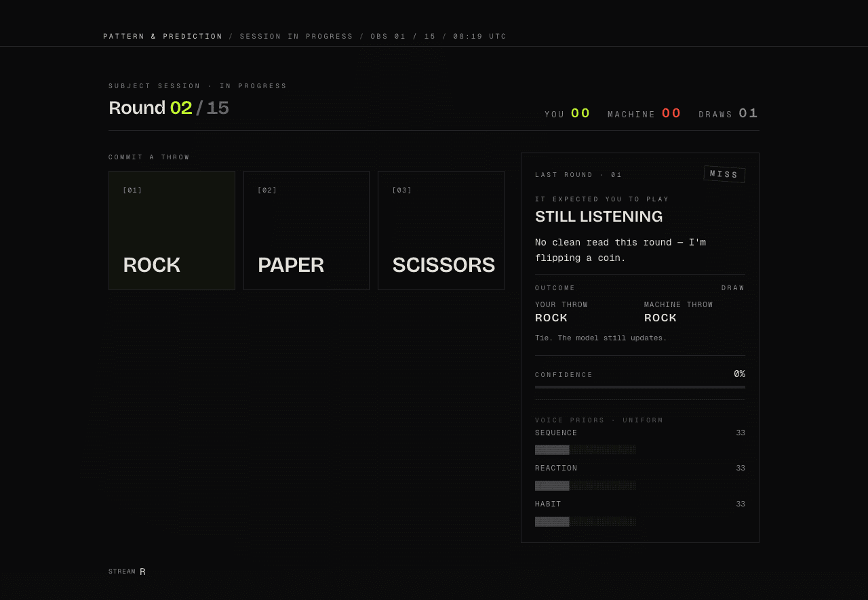Commit the SCISSORS throw card
868x600 pixels.
pos(441,231)
